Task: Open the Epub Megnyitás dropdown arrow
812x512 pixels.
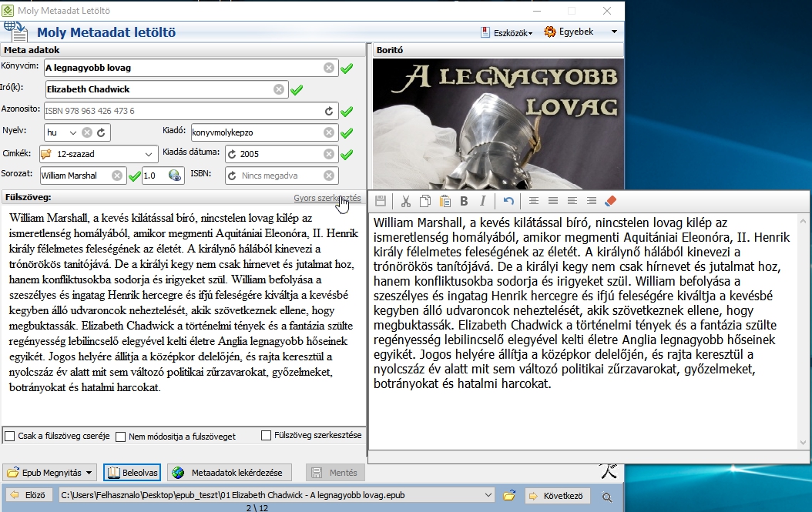Action: tap(89, 473)
